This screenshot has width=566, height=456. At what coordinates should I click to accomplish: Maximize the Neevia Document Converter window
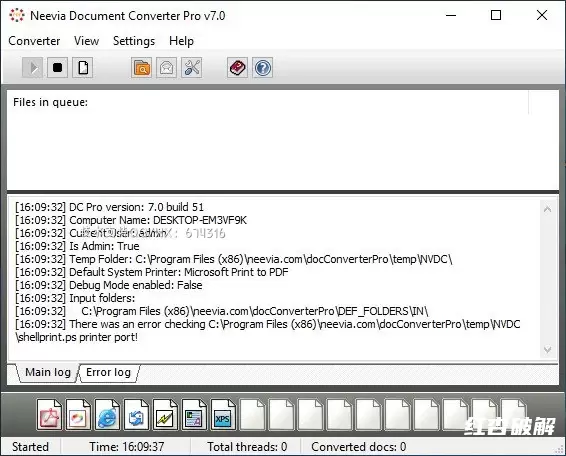(x=496, y=15)
